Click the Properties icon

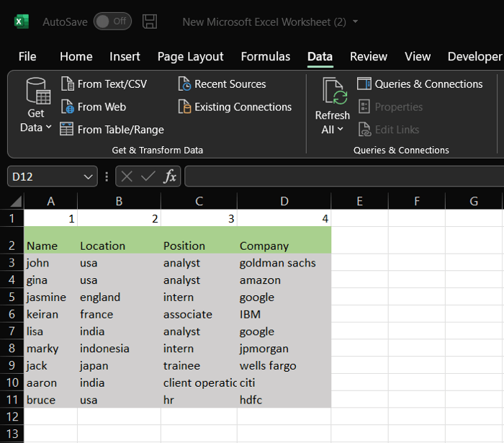click(x=364, y=107)
